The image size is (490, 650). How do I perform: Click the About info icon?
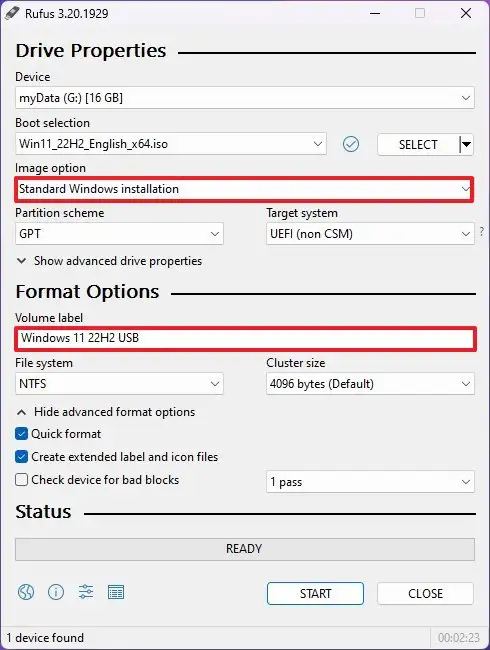point(56,592)
